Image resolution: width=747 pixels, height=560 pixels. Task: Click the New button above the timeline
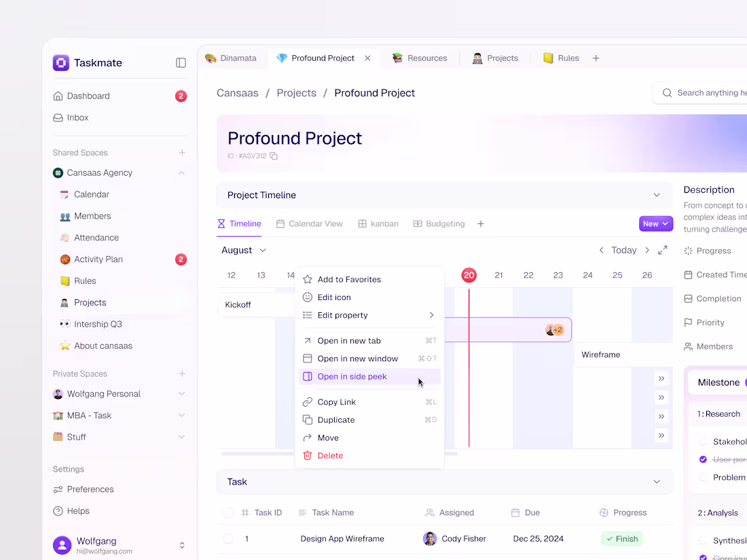(x=655, y=223)
